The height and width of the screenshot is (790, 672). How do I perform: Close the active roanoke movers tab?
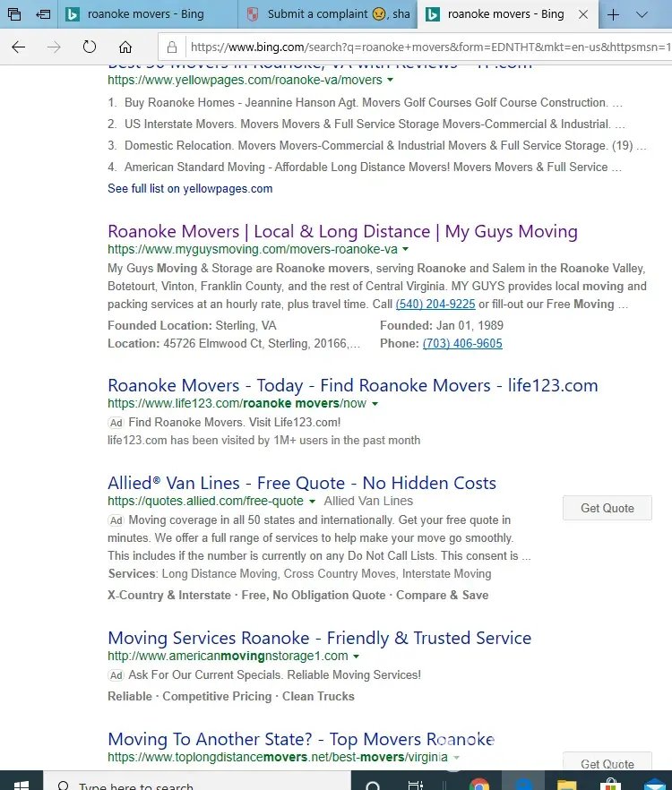583,14
